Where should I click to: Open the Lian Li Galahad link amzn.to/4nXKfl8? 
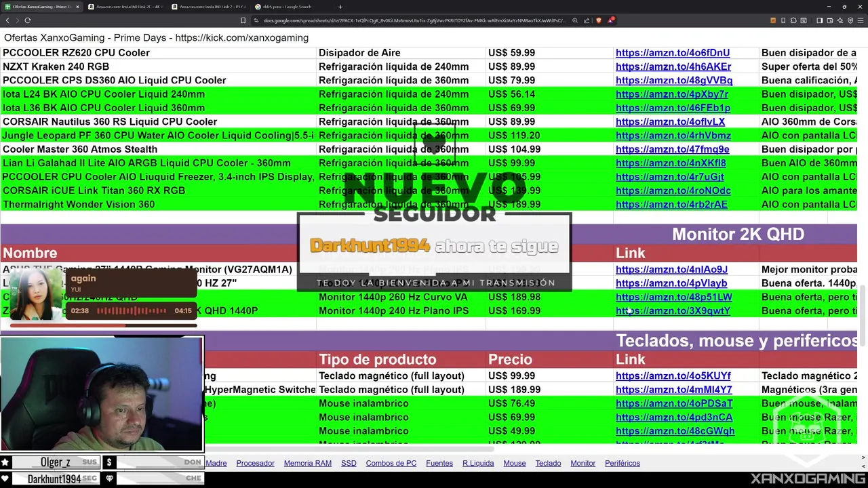pos(671,163)
